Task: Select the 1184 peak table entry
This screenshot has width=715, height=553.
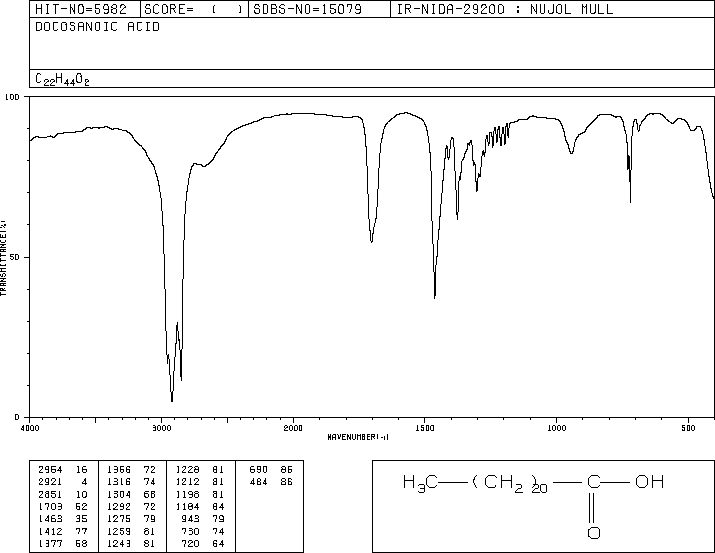Action: tap(200, 506)
